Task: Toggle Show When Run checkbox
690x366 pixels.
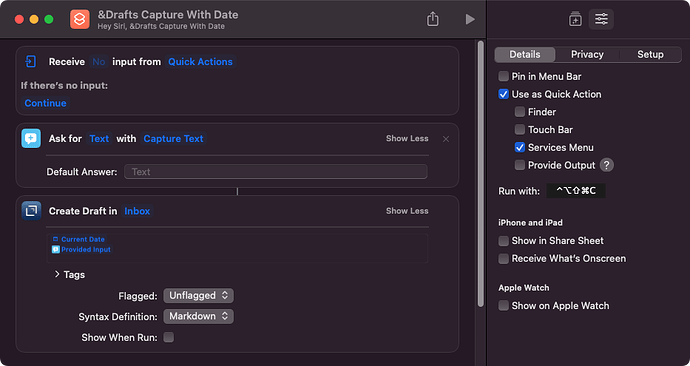Action: click(x=169, y=337)
